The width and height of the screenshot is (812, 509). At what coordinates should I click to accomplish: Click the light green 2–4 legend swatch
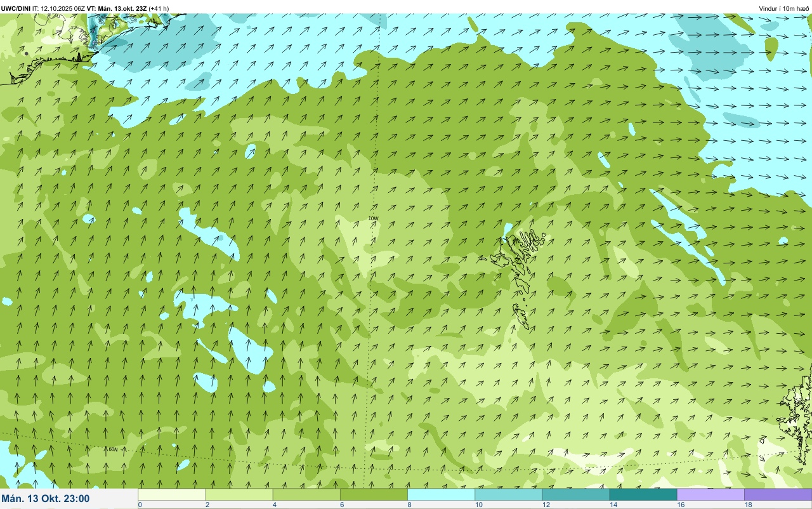(239, 494)
